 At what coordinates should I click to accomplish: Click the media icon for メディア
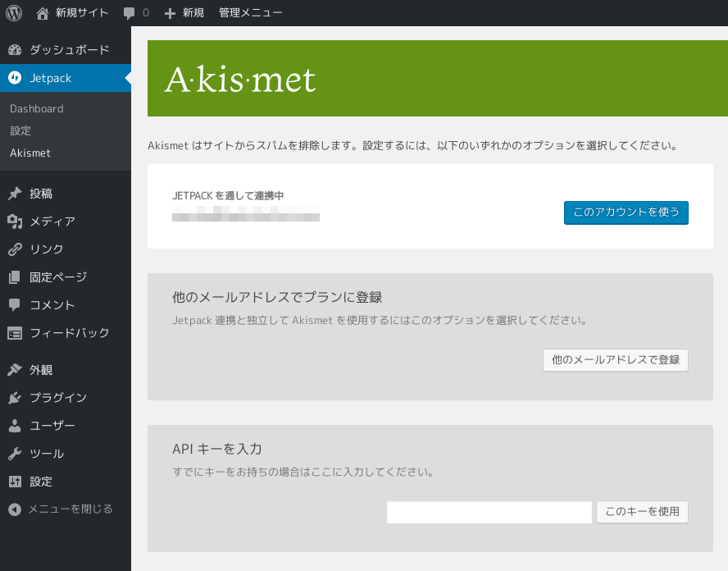pos(15,222)
